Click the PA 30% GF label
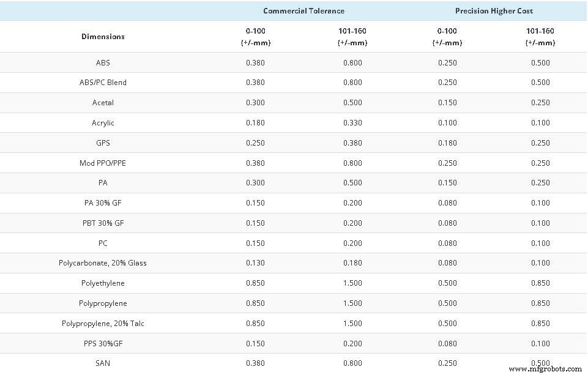Screen dimensions: 588x375 pyautogui.click(x=103, y=203)
